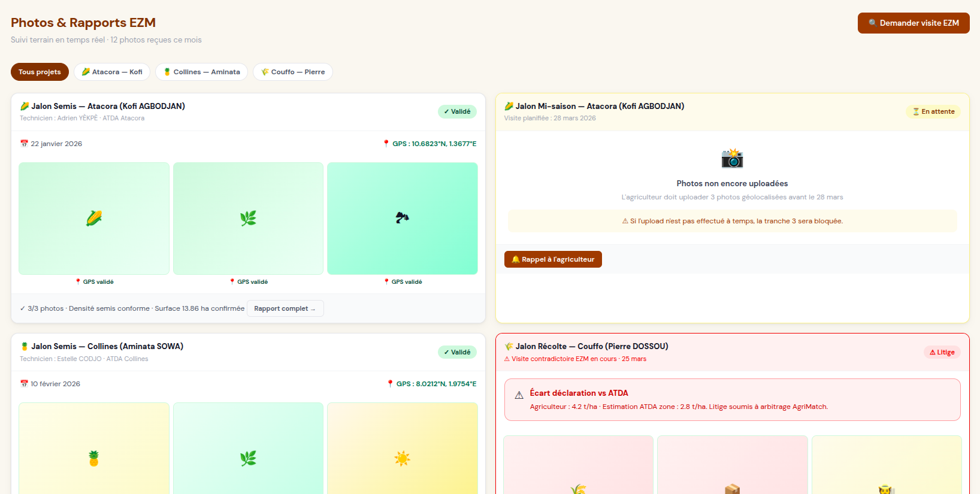Click the corn icon in Jalon Semis Atacora title
Screen dimensions: 980x494
coord(25,106)
